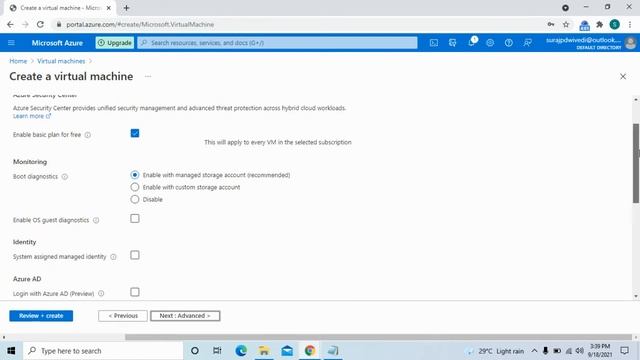This screenshot has height=360, width=640.
Task: Click info icon for Login with Azure AD
Action: 101,293
